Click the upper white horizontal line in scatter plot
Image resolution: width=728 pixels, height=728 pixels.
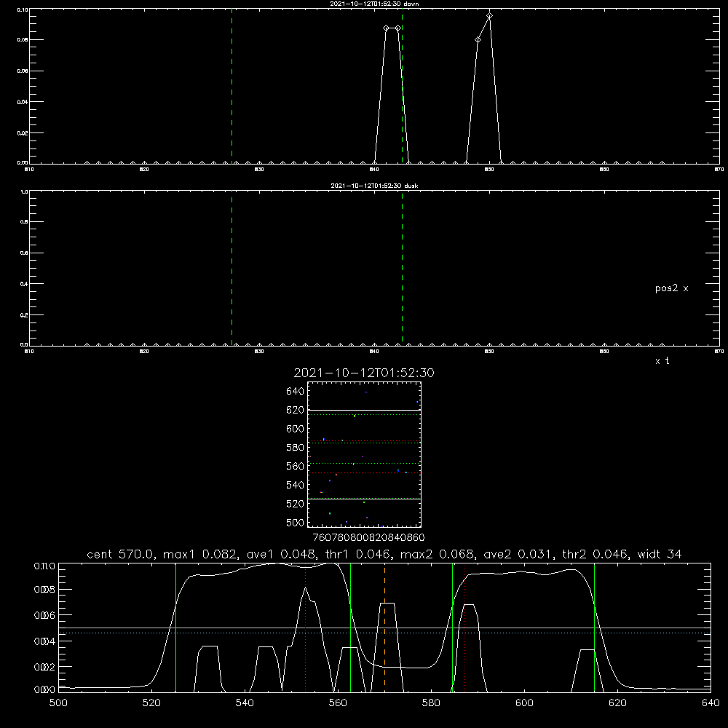click(364, 410)
